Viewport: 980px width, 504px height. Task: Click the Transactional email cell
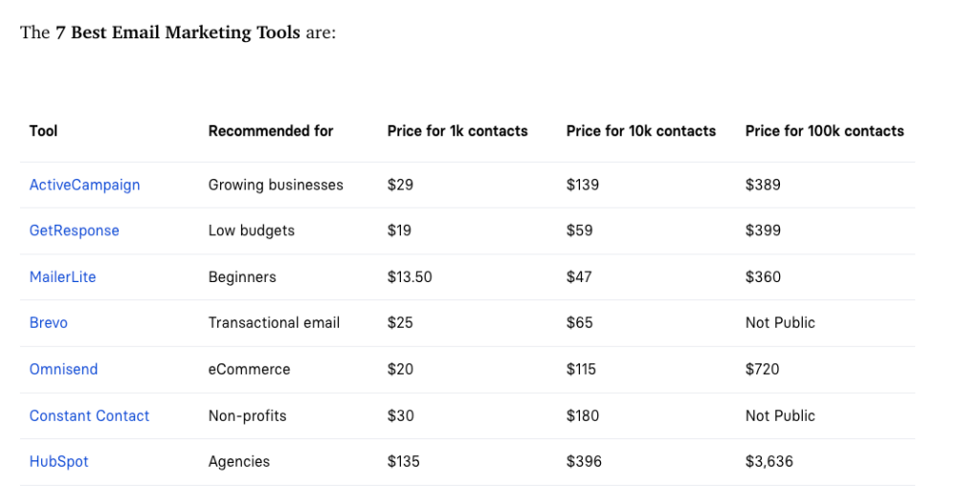pos(274,323)
